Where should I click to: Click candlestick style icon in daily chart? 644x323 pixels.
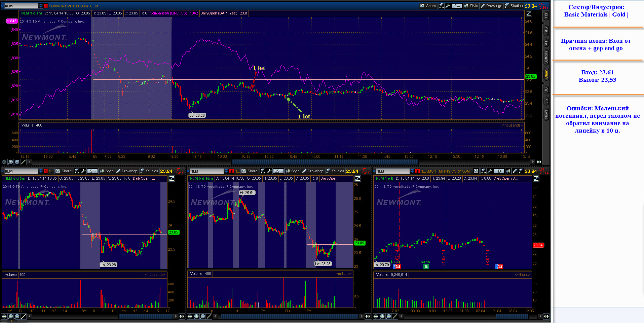508,171
